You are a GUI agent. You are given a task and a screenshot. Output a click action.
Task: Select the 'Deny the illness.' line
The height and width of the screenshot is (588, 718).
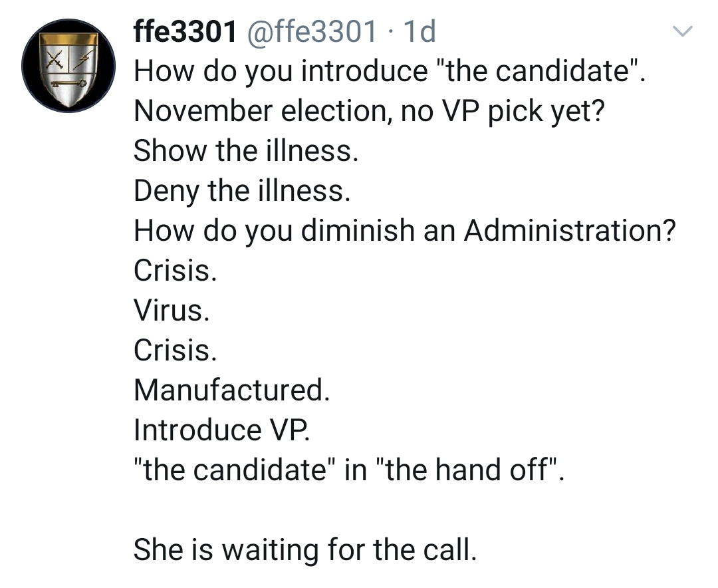coord(242,191)
